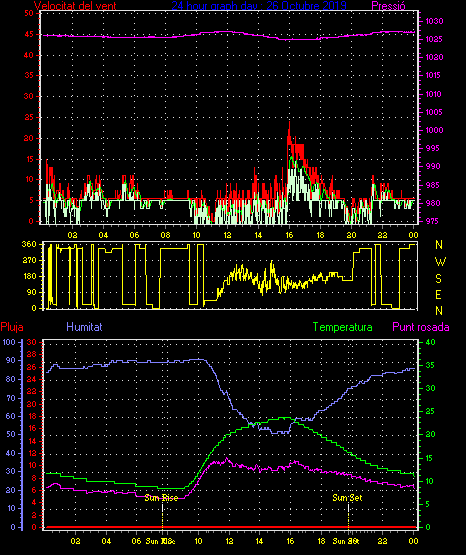The width and height of the screenshot is (466, 555).
Task: Click wind direction axis value 360
Action: coord(29,244)
